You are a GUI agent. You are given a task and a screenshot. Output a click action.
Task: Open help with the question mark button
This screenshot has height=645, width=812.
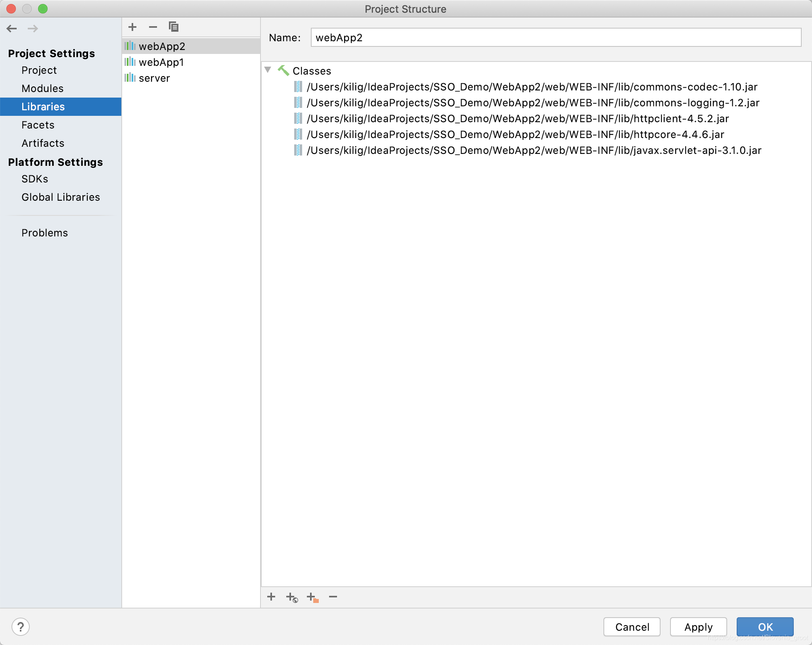pyautogui.click(x=21, y=627)
